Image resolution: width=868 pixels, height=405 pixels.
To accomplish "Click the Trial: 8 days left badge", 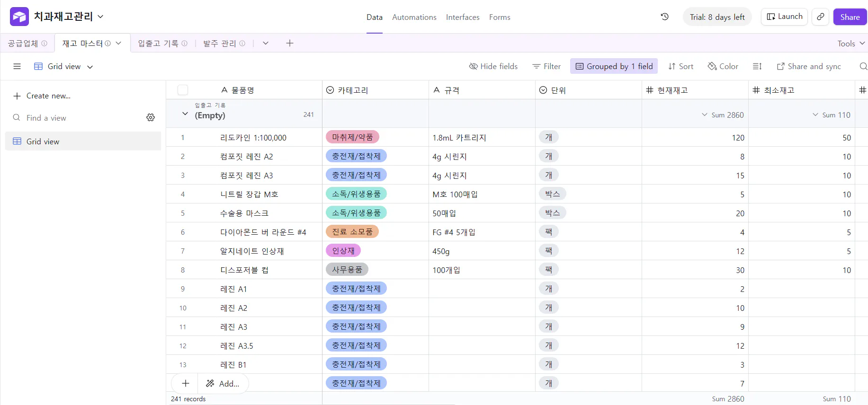I will coord(717,17).
